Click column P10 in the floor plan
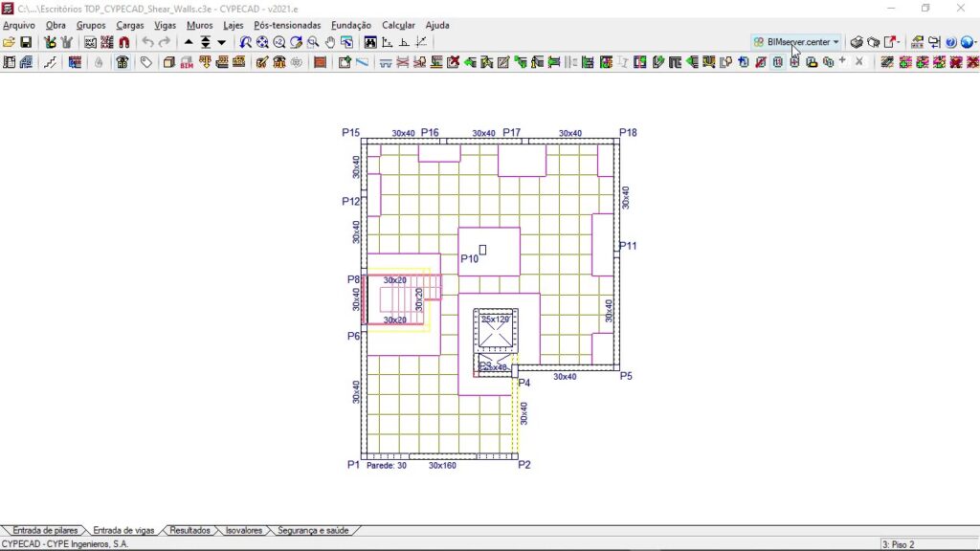Image resolution: width=980 pixels, height=551 pixels. coord(482,250)
